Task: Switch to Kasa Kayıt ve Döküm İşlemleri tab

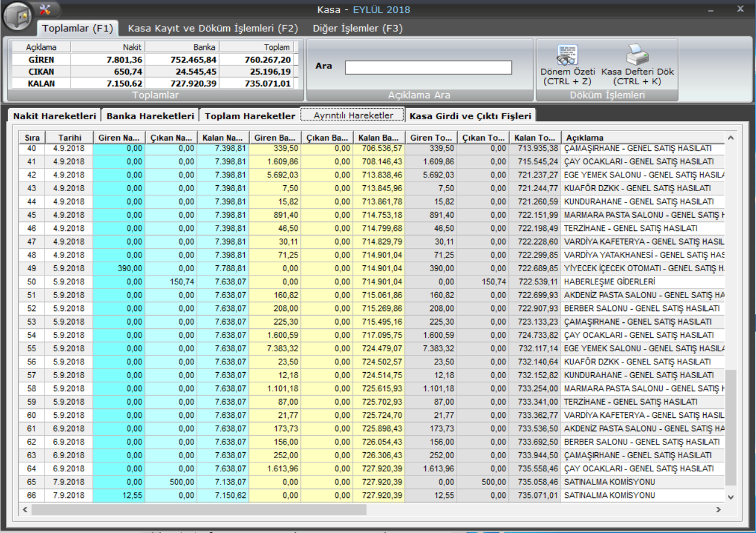Action: tap(213, 28)
